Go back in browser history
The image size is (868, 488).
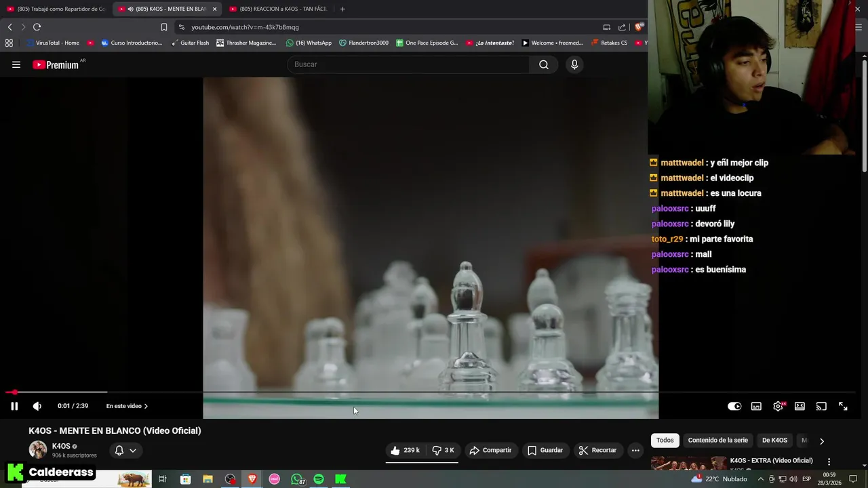(x=9, y=27)
